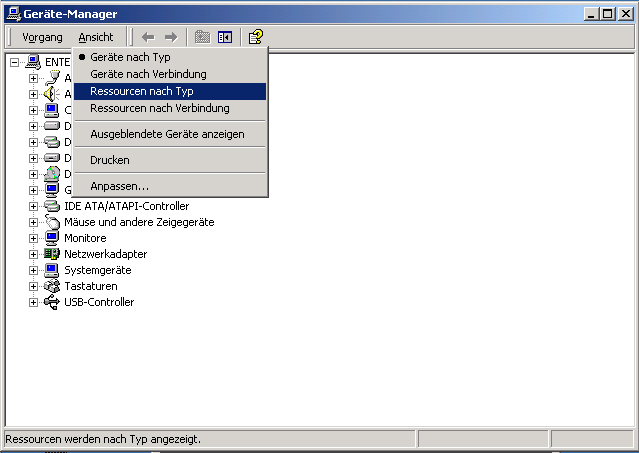The height and width of the screenshot is (453, 639).
Task: Open the help toolbar icon with question mark
Action: click(x=256, y=37)
